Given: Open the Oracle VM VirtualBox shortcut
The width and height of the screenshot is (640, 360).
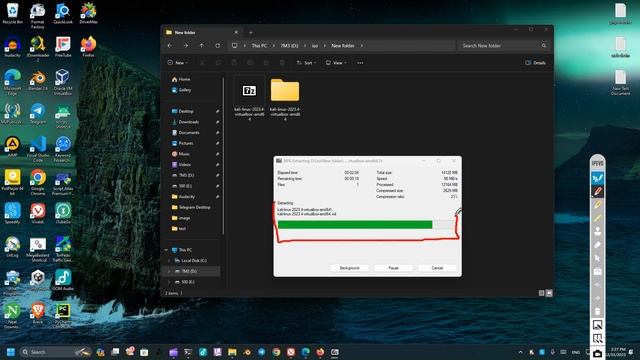Looking at the screenshot, I should pos(63,82).
